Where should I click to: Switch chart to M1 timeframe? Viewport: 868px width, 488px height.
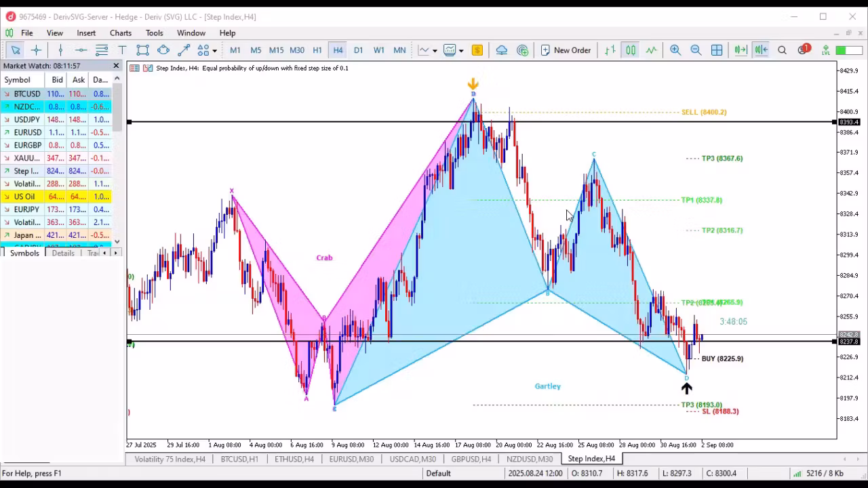[x=235, y=50]
